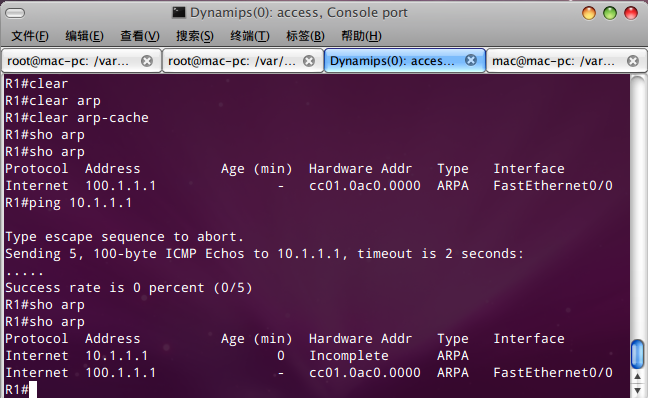This screenshot has width=648, height=398.
Task: Click the R1# prompt cursor at bottom
Action: point(33,389)
